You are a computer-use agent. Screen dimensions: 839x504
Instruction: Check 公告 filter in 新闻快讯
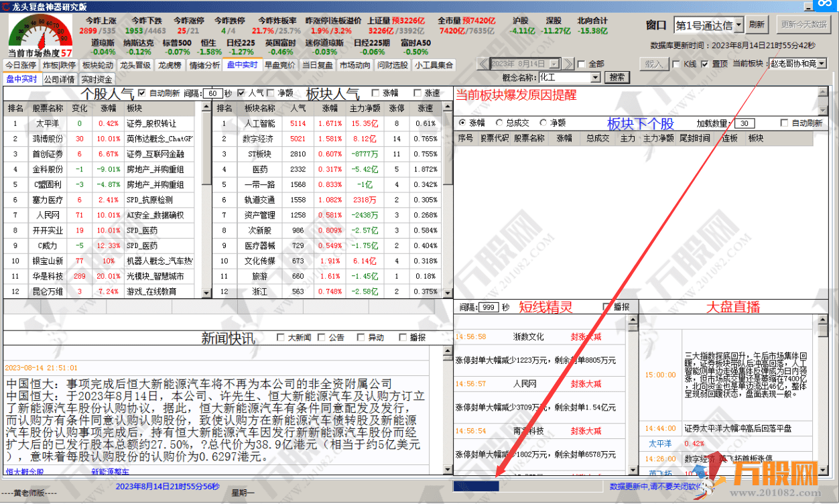coord(322,338)
